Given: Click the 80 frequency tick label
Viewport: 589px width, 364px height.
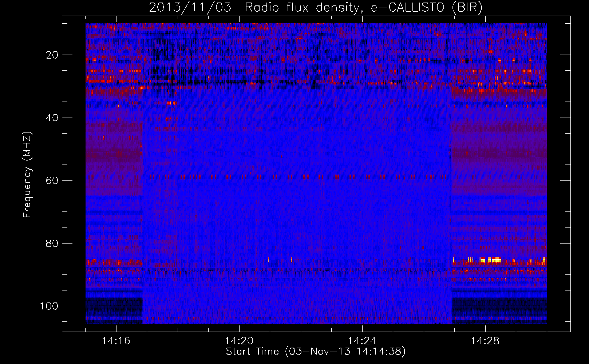Looking at the screenshot, I should pyautogui.click(x=52, y=243).
